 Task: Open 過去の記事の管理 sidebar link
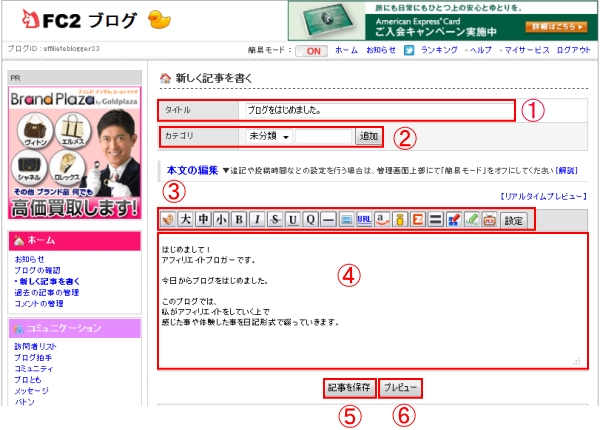click(46, 292)
